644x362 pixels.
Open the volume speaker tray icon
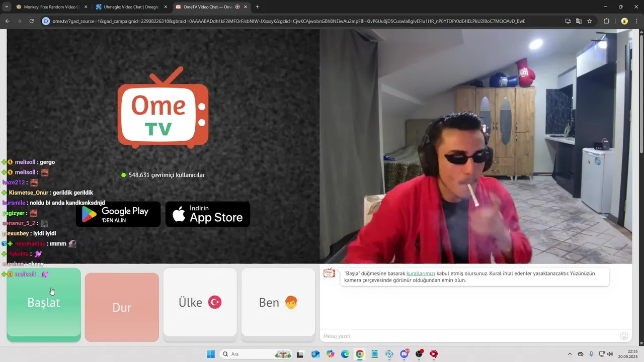610,354
